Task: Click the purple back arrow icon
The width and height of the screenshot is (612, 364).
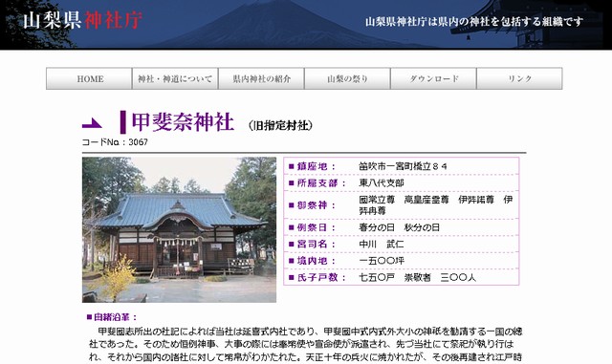Action: [92, 123]
